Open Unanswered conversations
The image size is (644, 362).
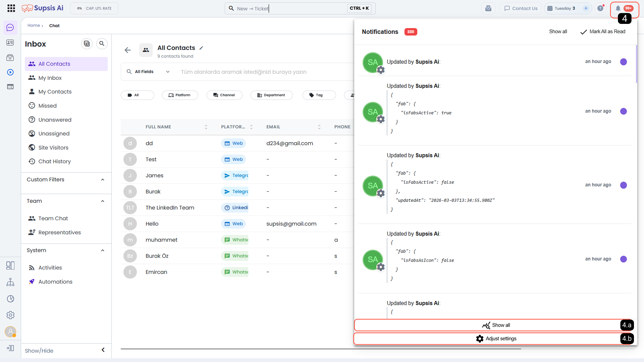point(66,120)
